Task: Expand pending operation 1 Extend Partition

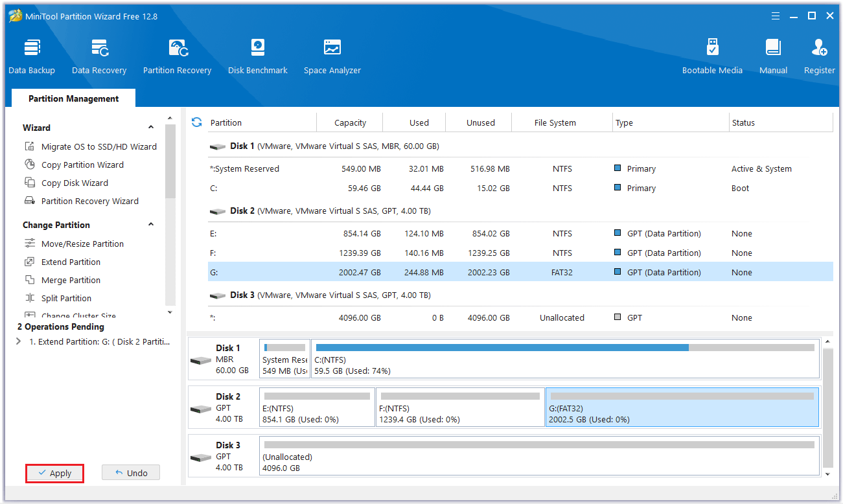Action: pyautogui.click(x=18, y=341)
